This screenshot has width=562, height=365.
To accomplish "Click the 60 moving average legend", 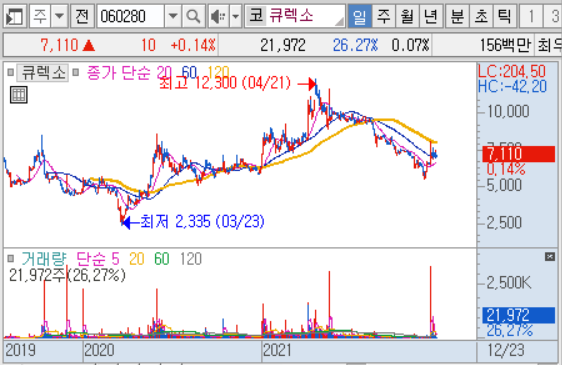I will click(189, 73).
